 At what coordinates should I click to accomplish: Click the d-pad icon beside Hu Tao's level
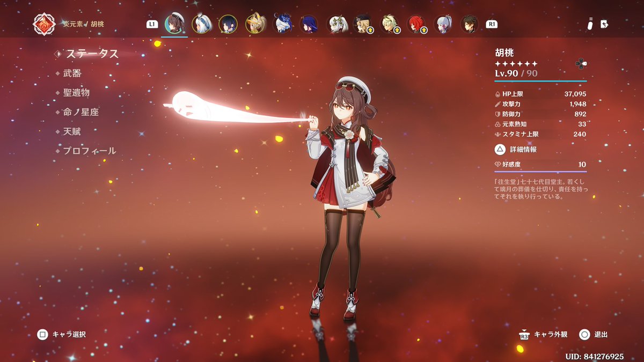tap(580, 63)
